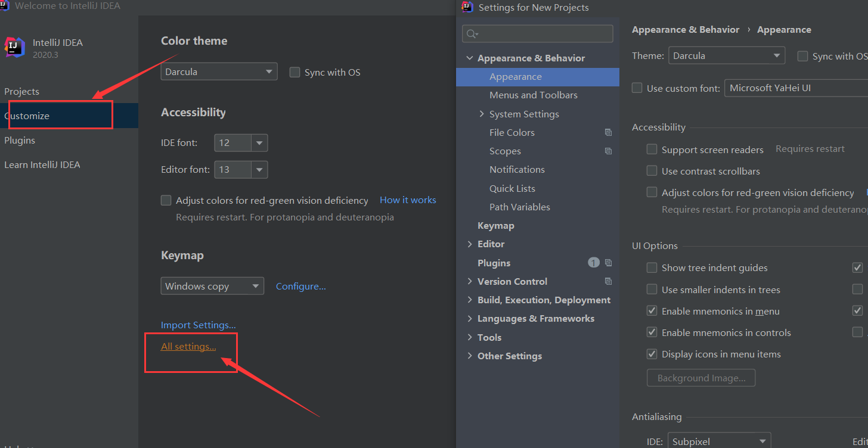
Task: Toggle Sync with OS in Settings window
Action: click(x=802, y=56)
